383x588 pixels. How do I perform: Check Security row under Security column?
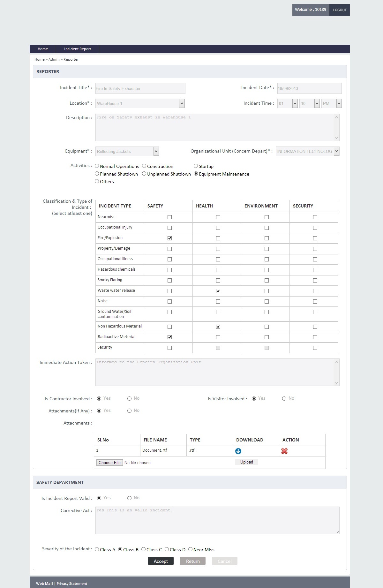pyautogui.click(x=315, y=348)
